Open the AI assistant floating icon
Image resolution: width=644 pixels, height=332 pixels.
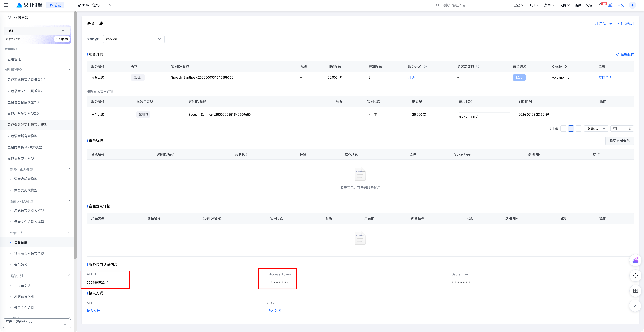pos(635,261)
